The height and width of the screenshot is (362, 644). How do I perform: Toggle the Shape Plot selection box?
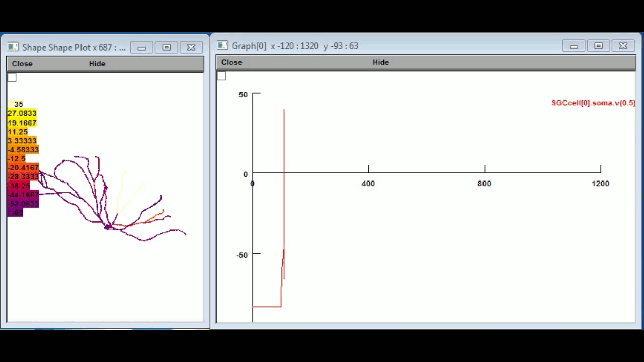12,77
